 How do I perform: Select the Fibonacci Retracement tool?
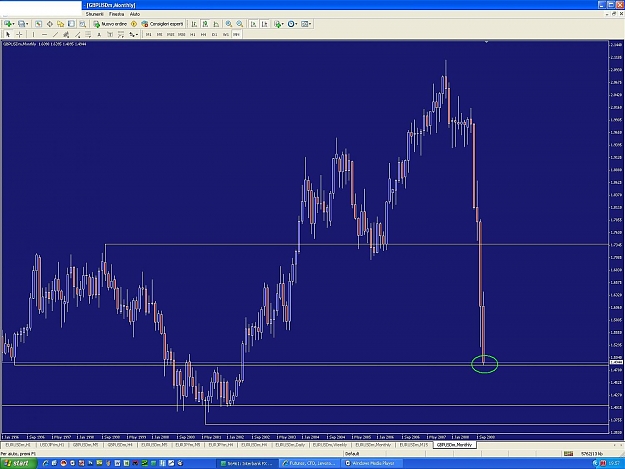tap(88, 35)
